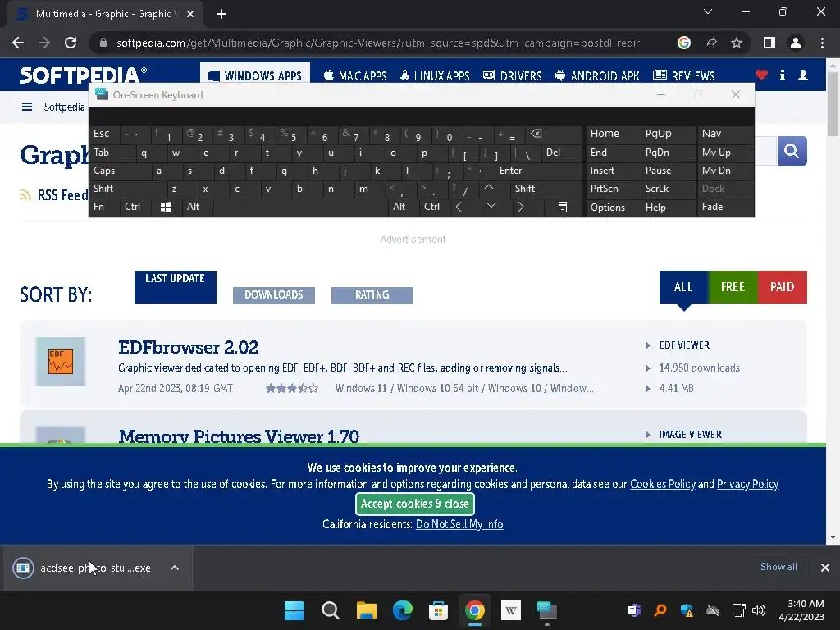Open Chrome profile menu

coord(796,43)
